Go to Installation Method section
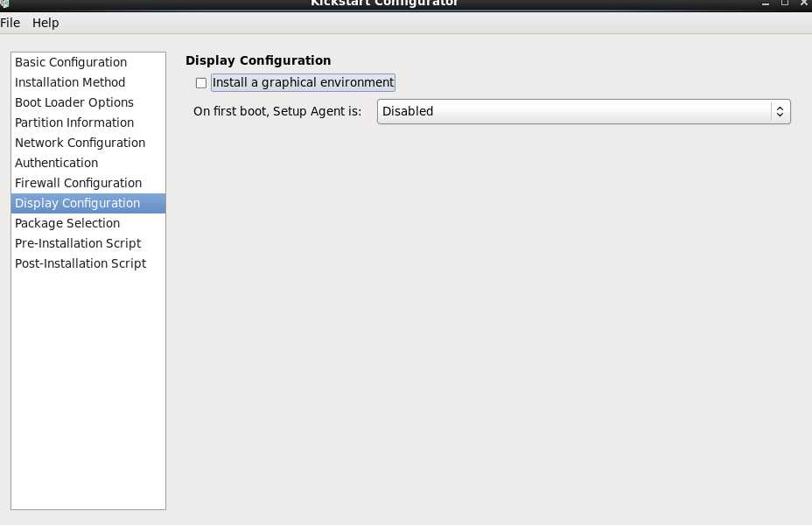The height and width of the screenshot is (525, 812). pyautogui.click(x=88, y=82)
